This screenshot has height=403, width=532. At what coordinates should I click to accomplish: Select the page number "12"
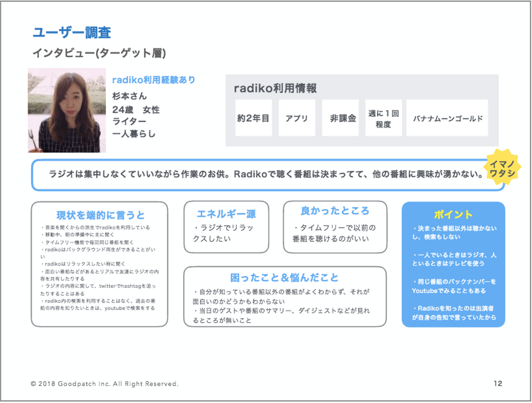point(498,383)
